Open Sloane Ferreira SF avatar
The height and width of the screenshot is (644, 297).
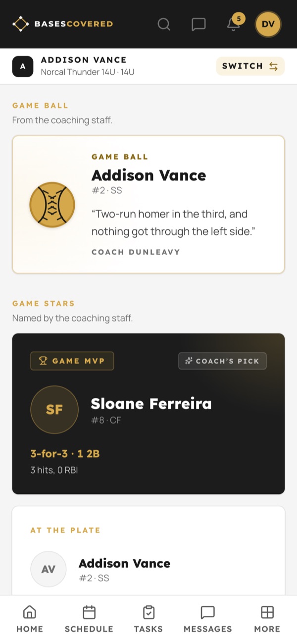[54, 410]
